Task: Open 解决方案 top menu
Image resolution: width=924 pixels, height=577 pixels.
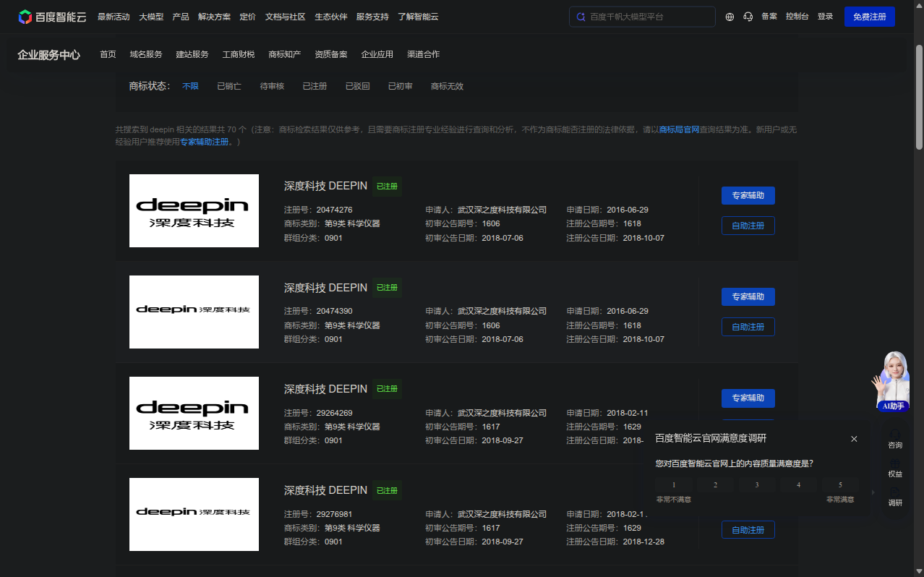Action: 214,17
